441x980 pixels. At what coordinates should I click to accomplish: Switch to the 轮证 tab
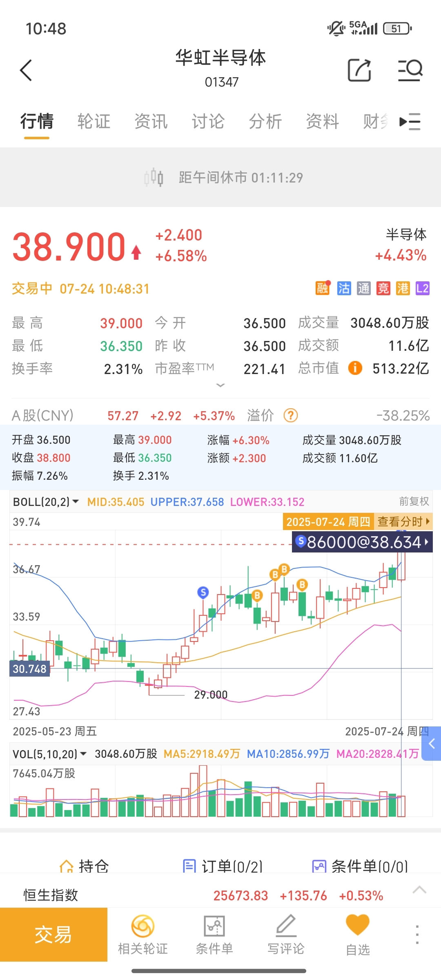pyautogui.click(x=94, y=121)
